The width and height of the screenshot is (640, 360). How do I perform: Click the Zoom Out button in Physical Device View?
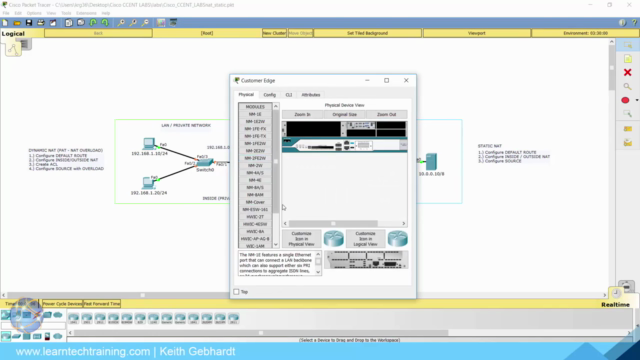pos(387,115)
